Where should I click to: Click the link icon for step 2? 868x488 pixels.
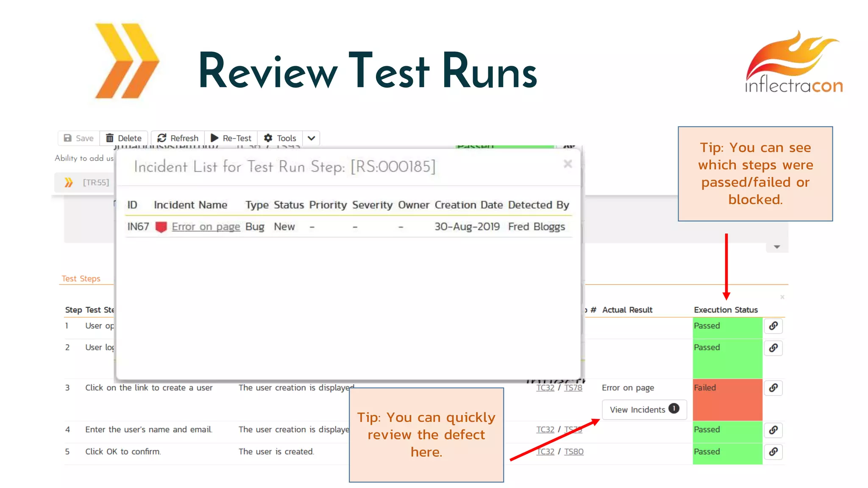click(773, 348)
